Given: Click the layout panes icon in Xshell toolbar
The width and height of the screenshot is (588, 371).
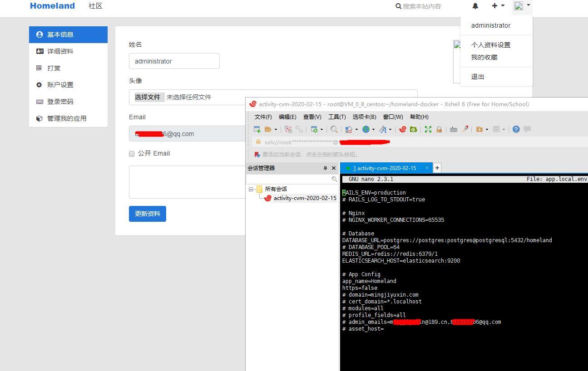Looking at the screenshot, I should pos(496,129).
